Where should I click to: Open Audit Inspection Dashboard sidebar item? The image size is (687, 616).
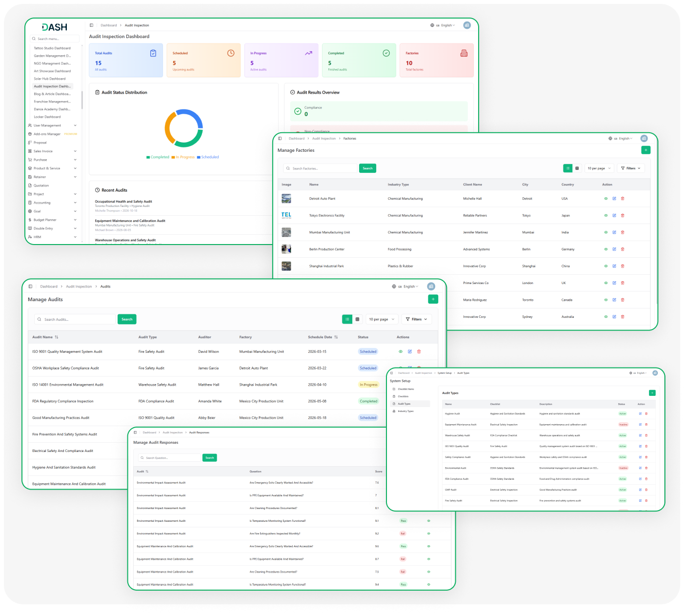[x=53, y=86]
